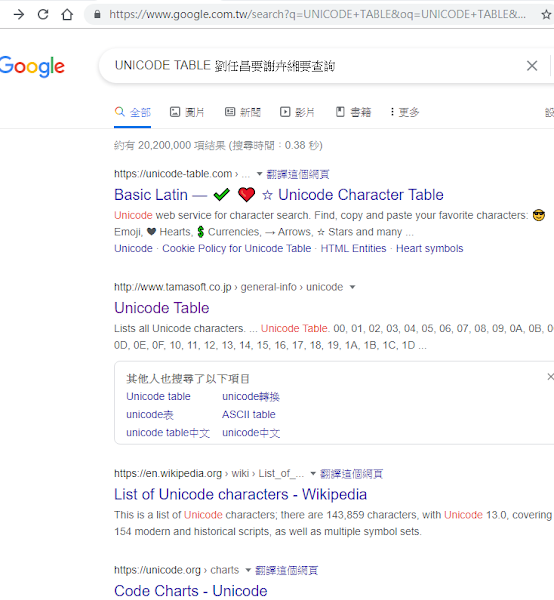Viewport: 554px width, 600px height.
Task: Click the 20,200,000 results count text
Action: [218, 145]
